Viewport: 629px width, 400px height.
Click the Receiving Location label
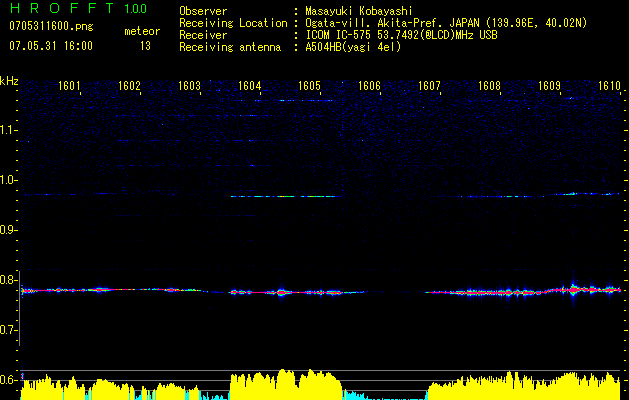[233, 23]
